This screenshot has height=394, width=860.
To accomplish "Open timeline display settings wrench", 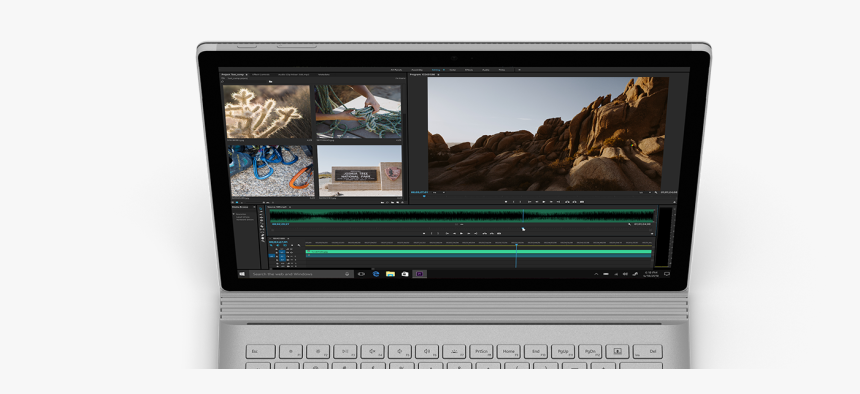I will pyautogui.click(x=299, y=245).
